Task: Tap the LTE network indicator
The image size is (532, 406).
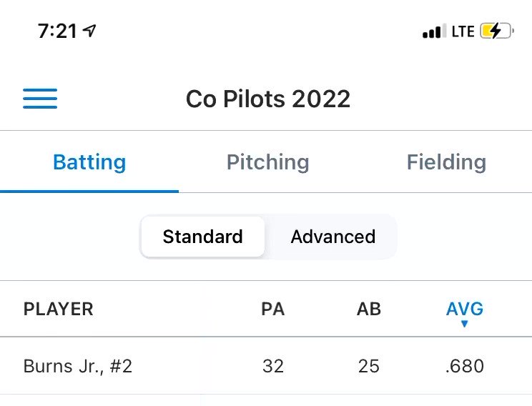Action: click(463, 31)
